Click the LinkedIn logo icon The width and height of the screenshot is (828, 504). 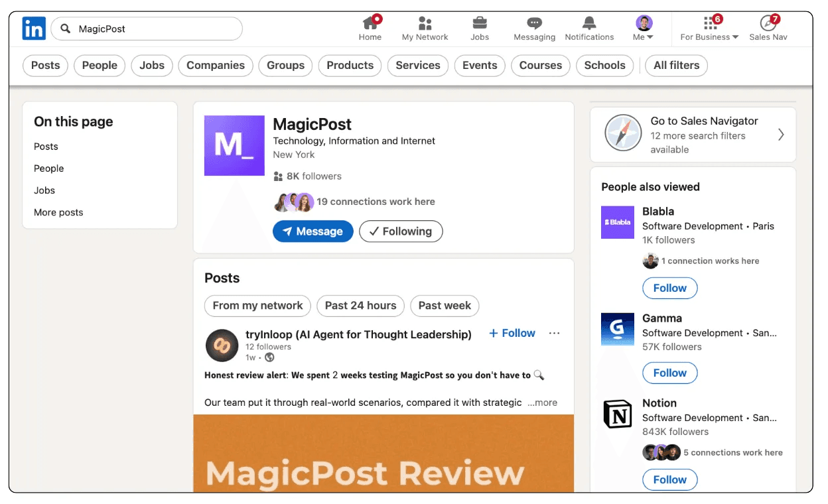(x=34, y=29)
